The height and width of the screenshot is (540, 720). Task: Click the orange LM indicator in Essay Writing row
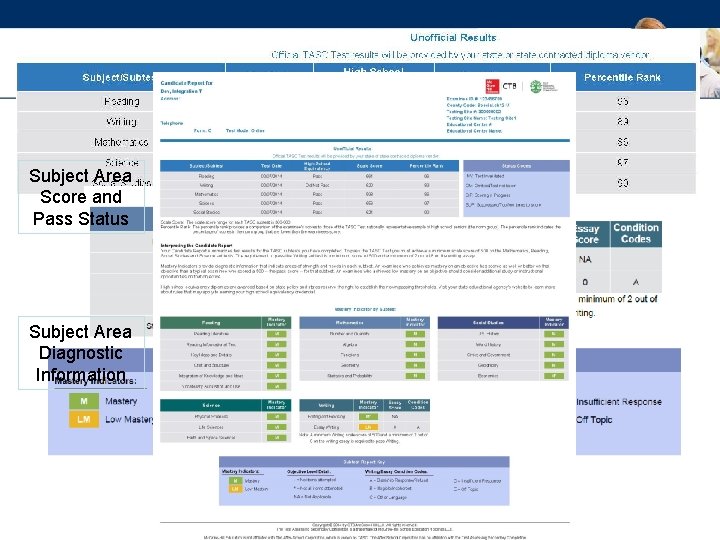point(368,427)
